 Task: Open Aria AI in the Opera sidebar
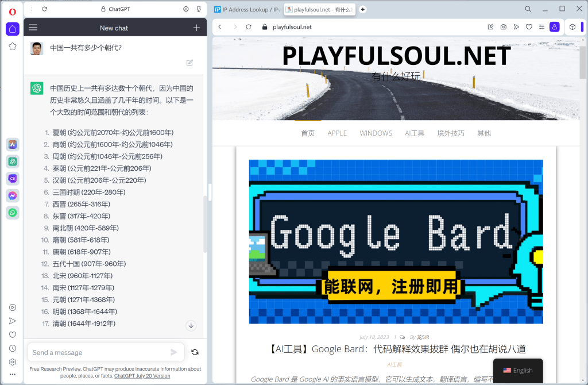point(13,144)
